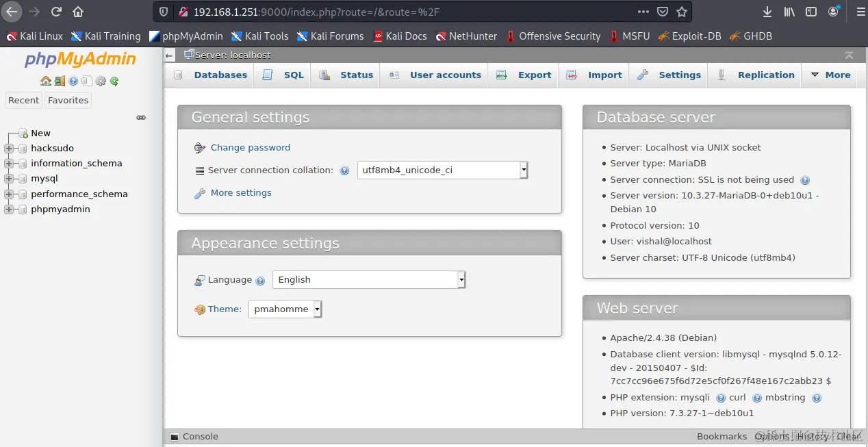The width and height of the screenshot is (868, 447).
Task: Click the More settings link
Action: click(241, 193)
